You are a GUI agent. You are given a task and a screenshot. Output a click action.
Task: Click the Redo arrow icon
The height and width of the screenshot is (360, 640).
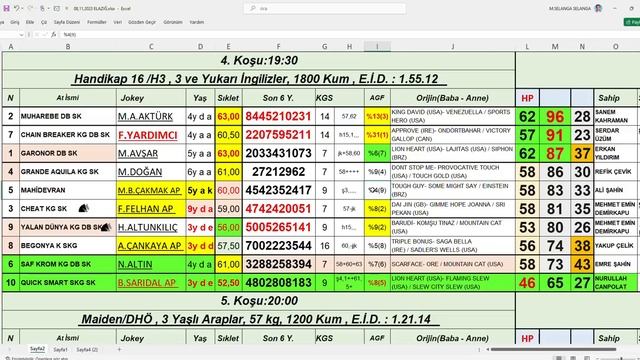(30, 8)
